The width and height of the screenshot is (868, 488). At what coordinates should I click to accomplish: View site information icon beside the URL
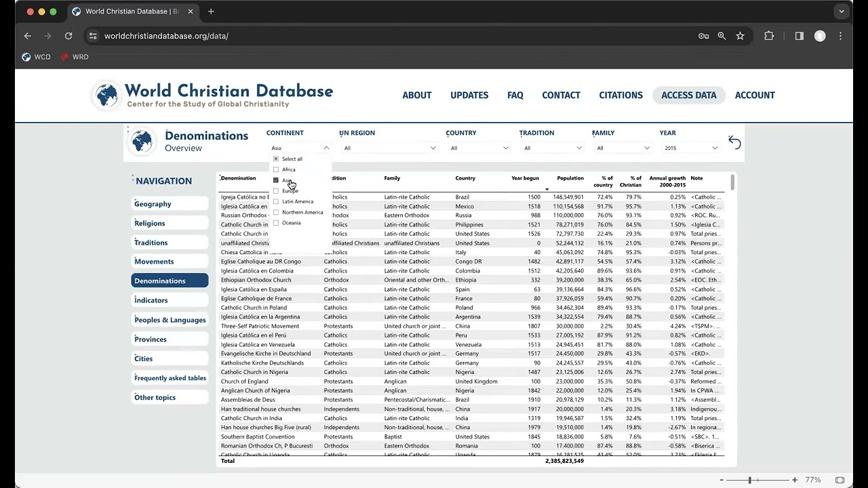click(93, 36)
